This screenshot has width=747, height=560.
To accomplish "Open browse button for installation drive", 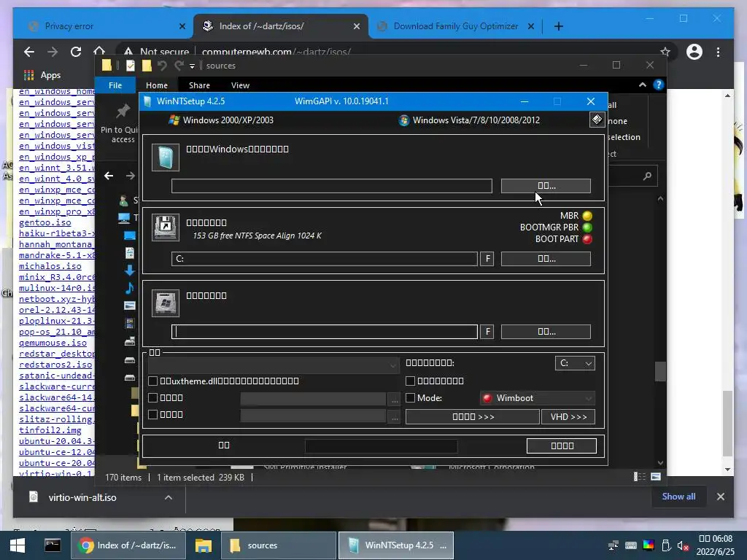I will pyautogui.click(x=546, y=332).
